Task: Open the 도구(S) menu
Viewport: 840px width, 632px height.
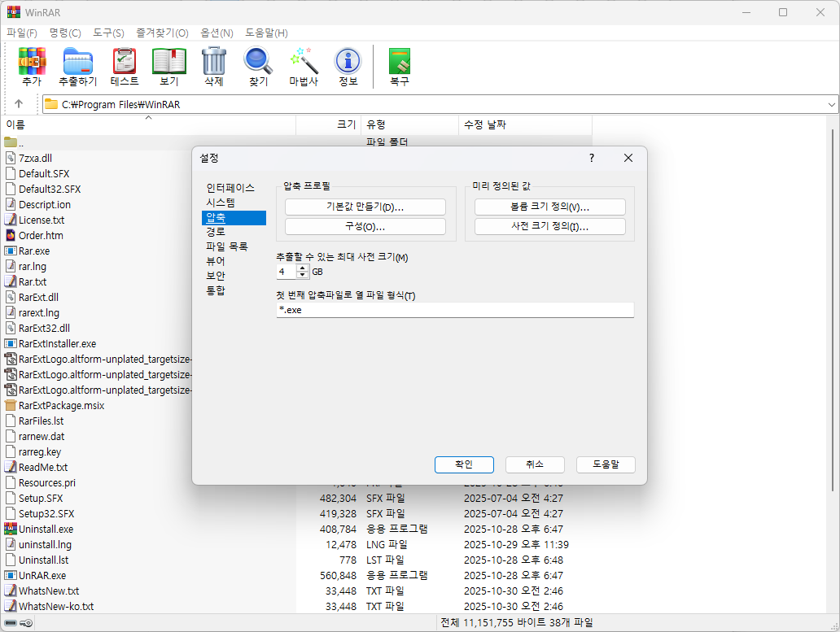Action: [108, 33]
